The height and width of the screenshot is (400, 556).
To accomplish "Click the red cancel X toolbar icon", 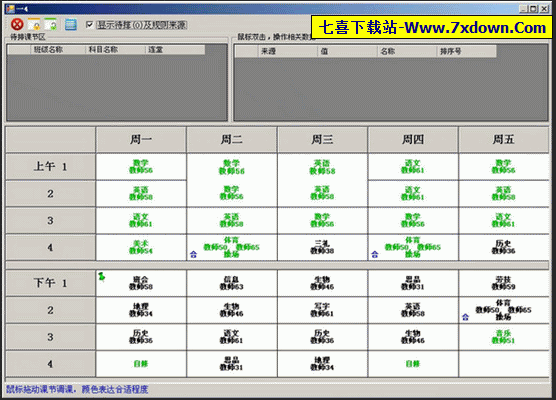I will pyautogui.click(x=17, y=24).
